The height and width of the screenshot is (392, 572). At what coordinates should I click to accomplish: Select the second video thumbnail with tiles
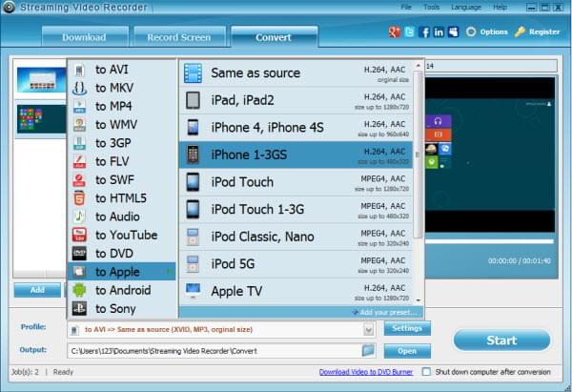tap(41, 119)
